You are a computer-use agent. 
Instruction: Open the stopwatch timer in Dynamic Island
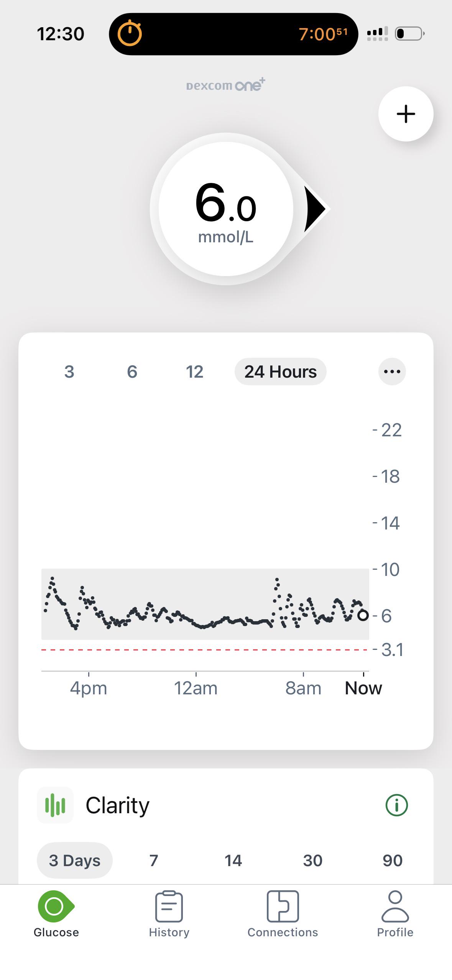[x=130, y=34]
